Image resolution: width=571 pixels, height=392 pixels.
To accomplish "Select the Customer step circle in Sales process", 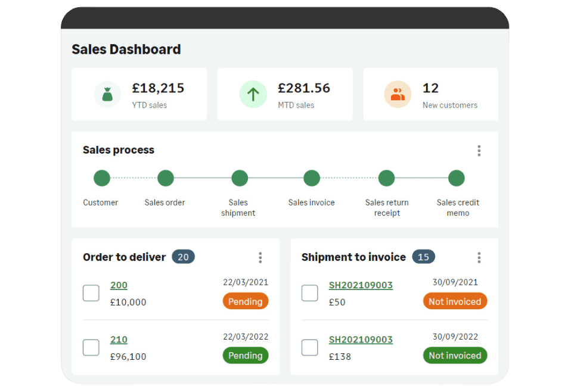I will [x=102, y=178].
